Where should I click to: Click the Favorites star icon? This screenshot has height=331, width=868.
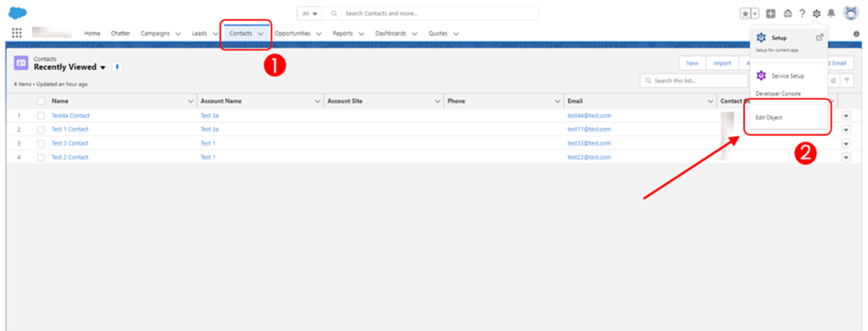(x=745, y=14)
